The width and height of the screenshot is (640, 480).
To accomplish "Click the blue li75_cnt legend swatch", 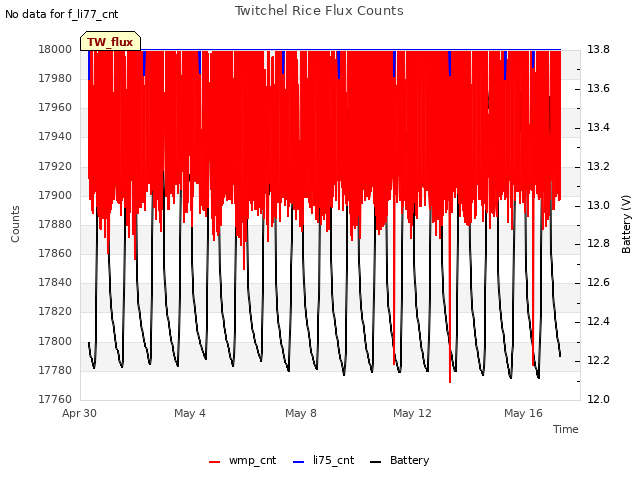I will coord(298,462).
